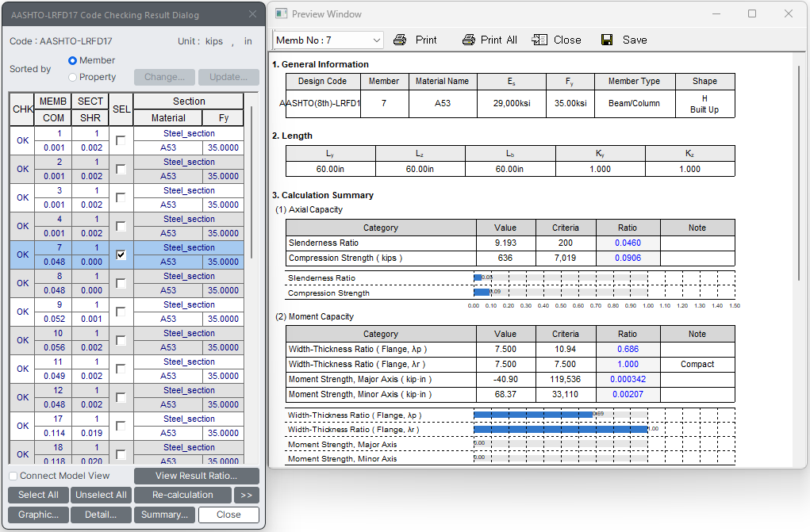Tick the SEL checkbox for member 2
Viewport: 810px width, 532px height.
click(x=121, y=169)
